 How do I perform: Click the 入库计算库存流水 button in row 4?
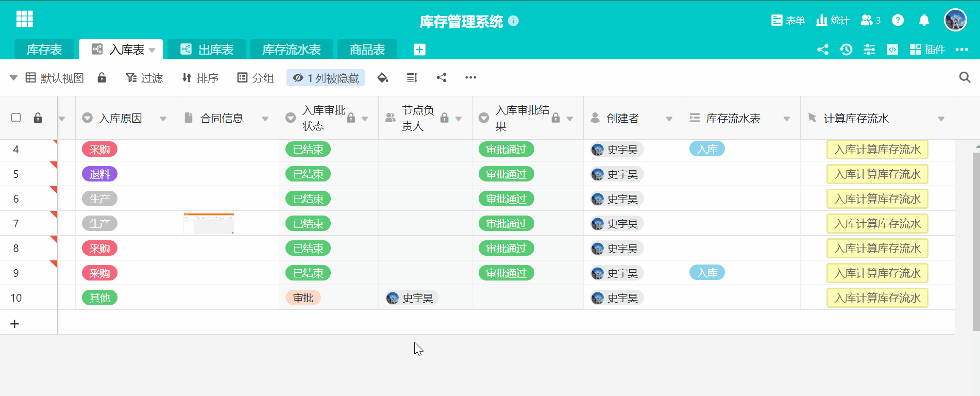[877, 150]
